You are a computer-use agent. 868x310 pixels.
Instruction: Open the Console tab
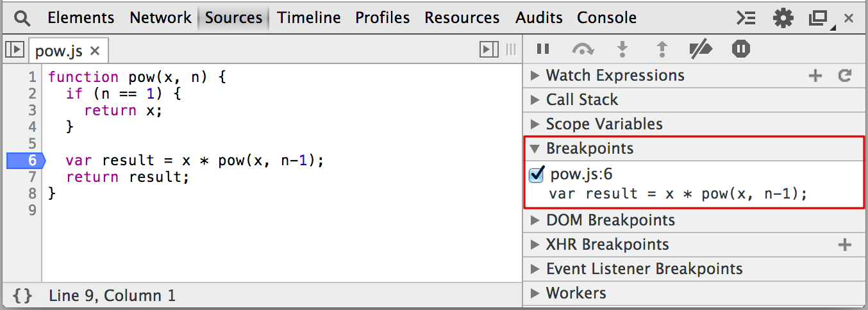click(x=606, y=18)
